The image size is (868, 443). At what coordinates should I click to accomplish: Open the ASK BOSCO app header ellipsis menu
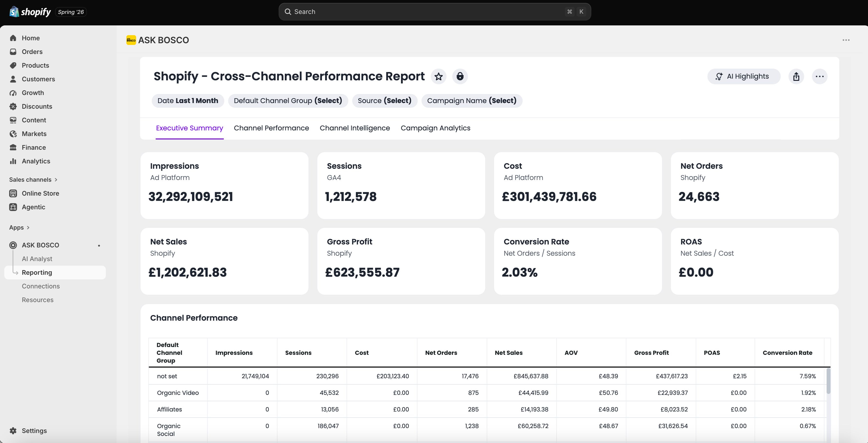pos(846,40)
